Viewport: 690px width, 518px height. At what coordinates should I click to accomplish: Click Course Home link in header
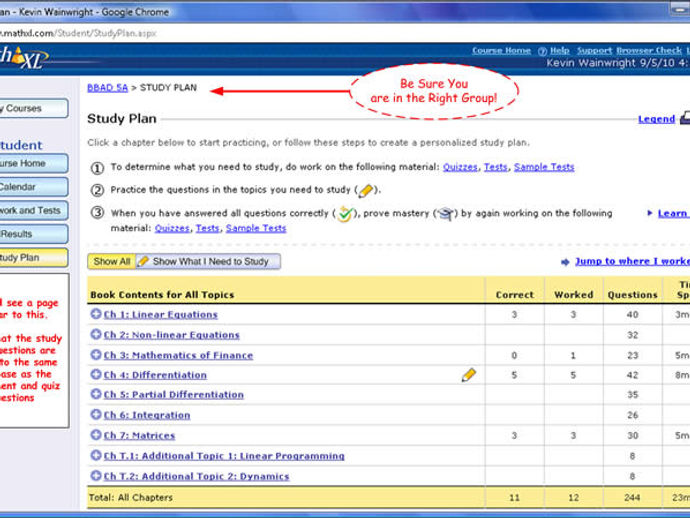(x=501, y=51)
